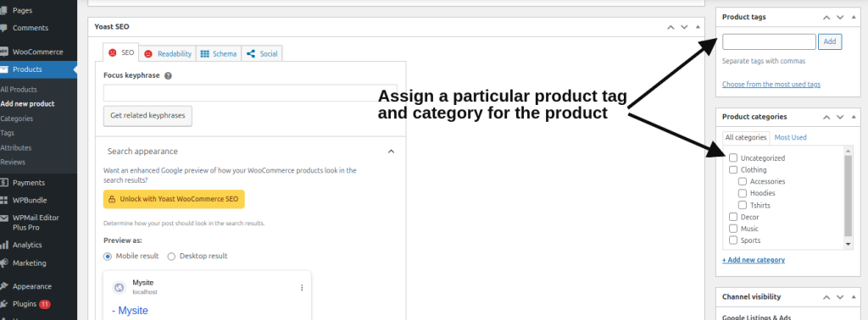Move Product tags panel up

[x=826, y=17]
